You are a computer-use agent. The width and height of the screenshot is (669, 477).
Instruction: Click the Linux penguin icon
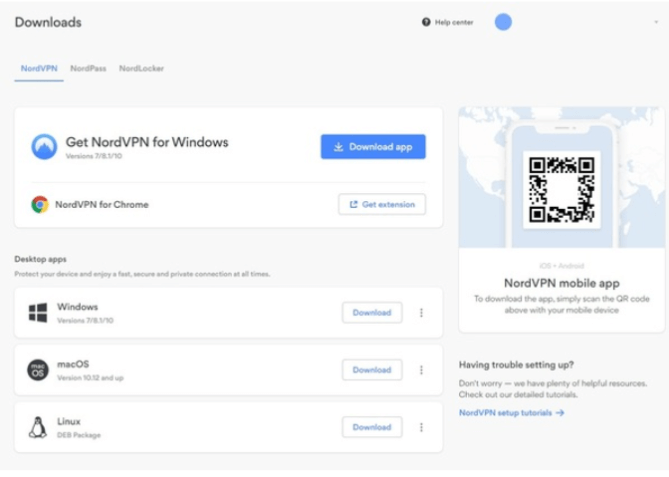coord(38,427)
